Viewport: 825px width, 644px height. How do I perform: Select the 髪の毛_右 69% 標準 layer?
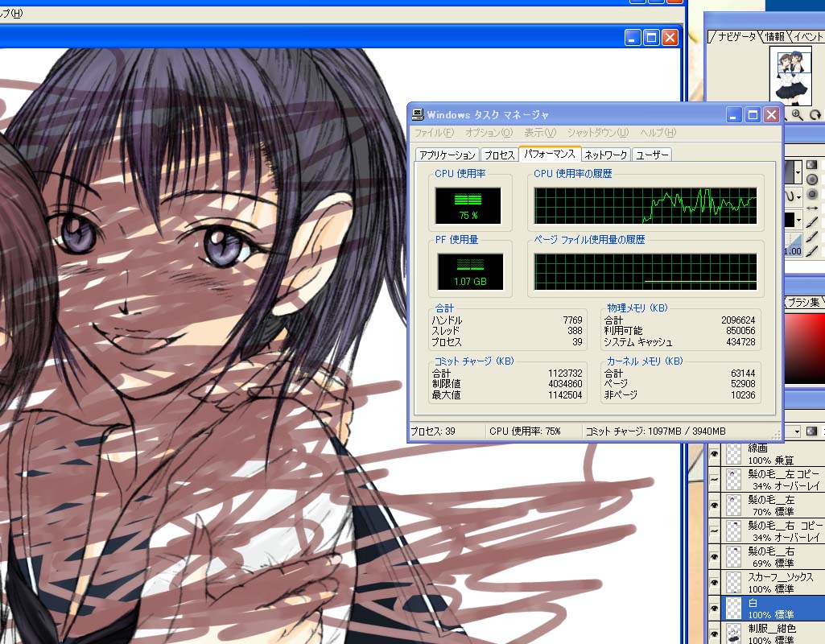[x=773, y=557]
